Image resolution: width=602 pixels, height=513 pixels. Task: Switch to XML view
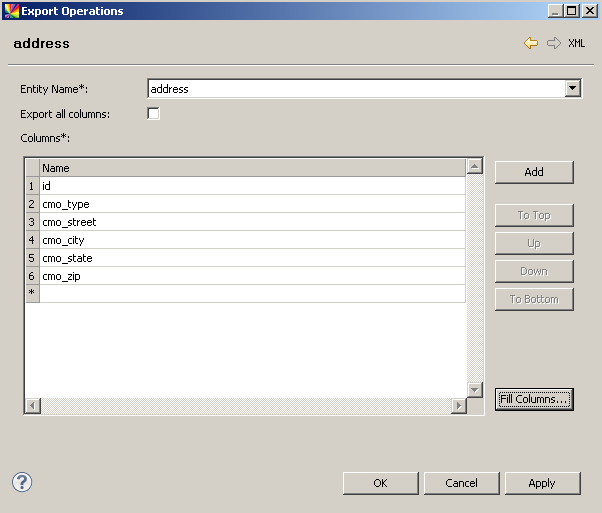click(577, 44)
